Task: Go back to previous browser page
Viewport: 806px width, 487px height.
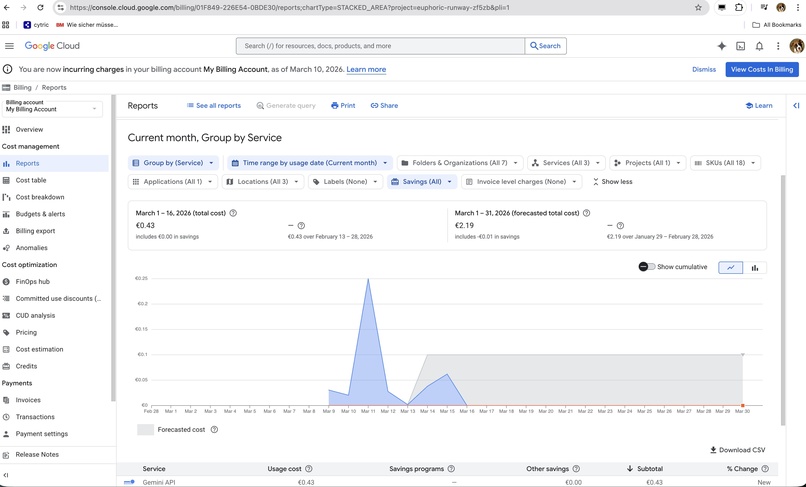Action: 7,8
